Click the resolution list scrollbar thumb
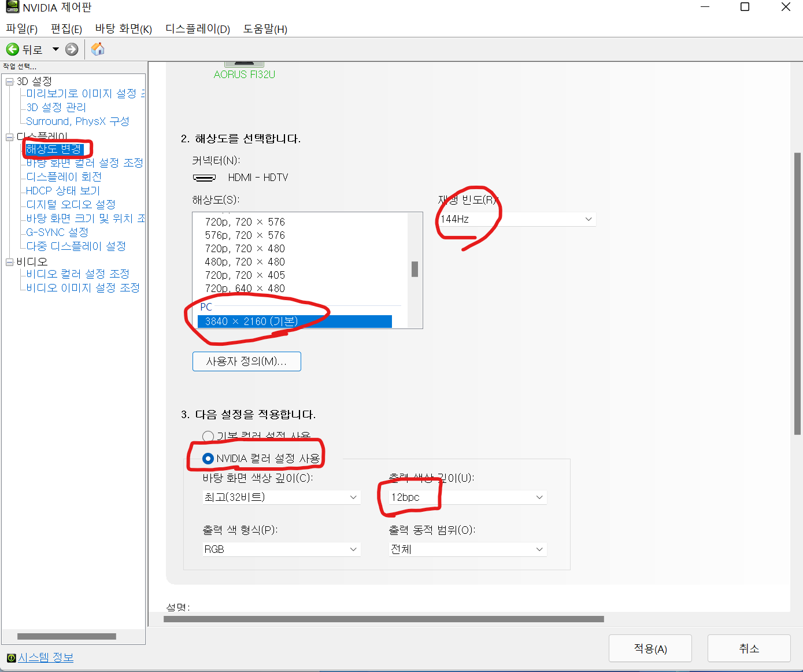The width and height of the screenshot is (803, 672). pos(415,269)
